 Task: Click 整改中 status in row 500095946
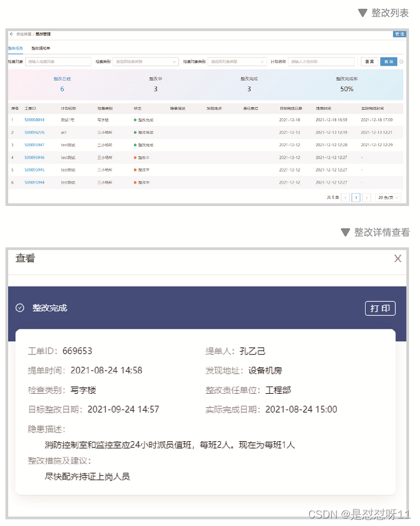pyautogui.click(x=144, y=157)
